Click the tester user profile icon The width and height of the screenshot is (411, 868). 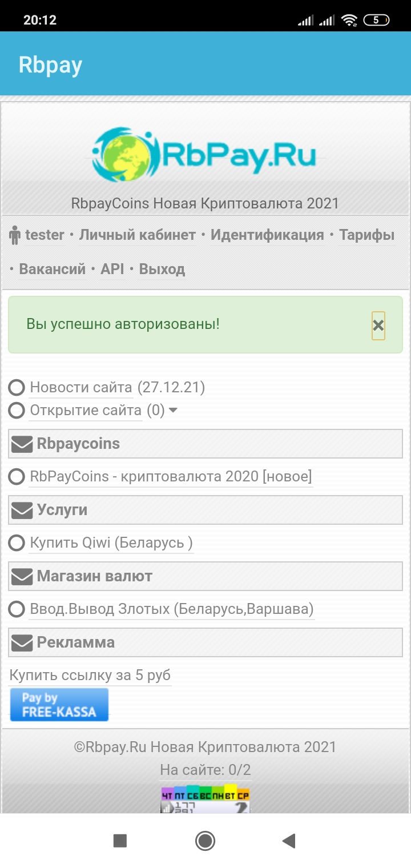tap(15, 235)
